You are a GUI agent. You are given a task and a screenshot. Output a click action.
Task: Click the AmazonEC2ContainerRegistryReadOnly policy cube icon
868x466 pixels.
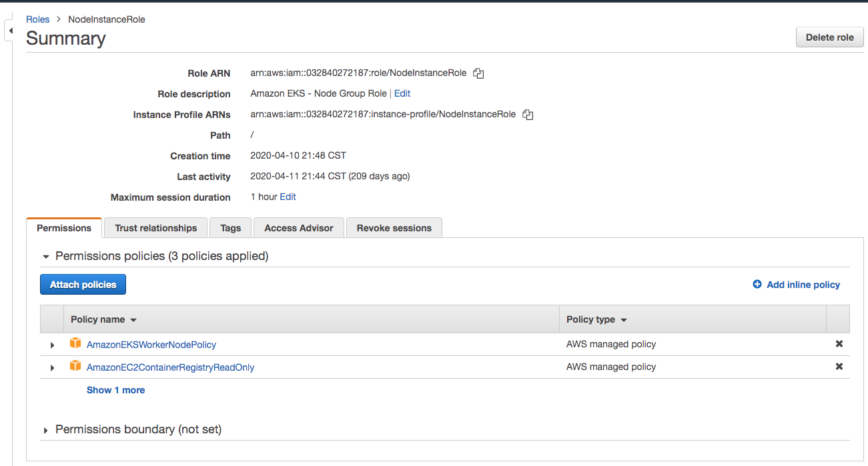pyautogui.click(x=75, y=366)
